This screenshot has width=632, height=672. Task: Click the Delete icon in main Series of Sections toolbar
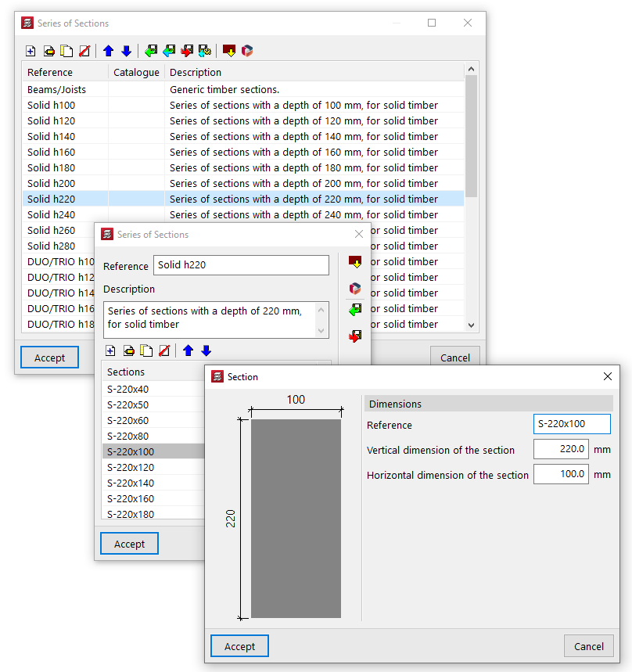click(x=84, y=51)
